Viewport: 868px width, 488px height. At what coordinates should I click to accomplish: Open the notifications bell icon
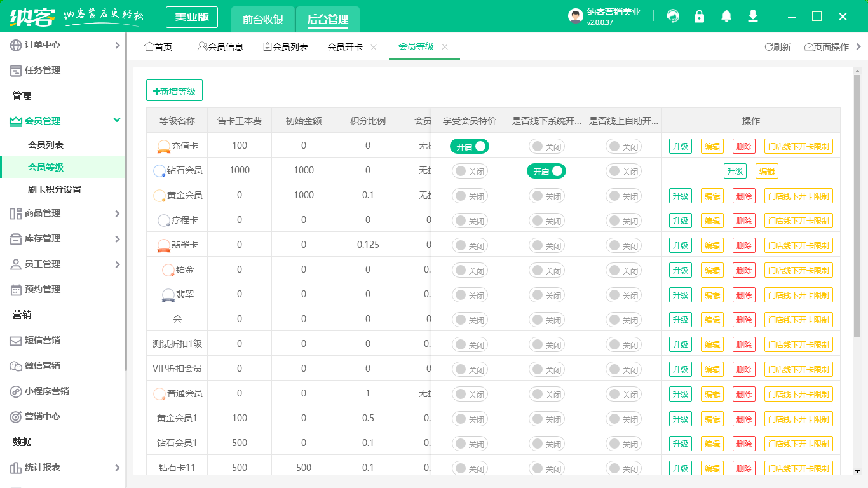coord(726,17)
